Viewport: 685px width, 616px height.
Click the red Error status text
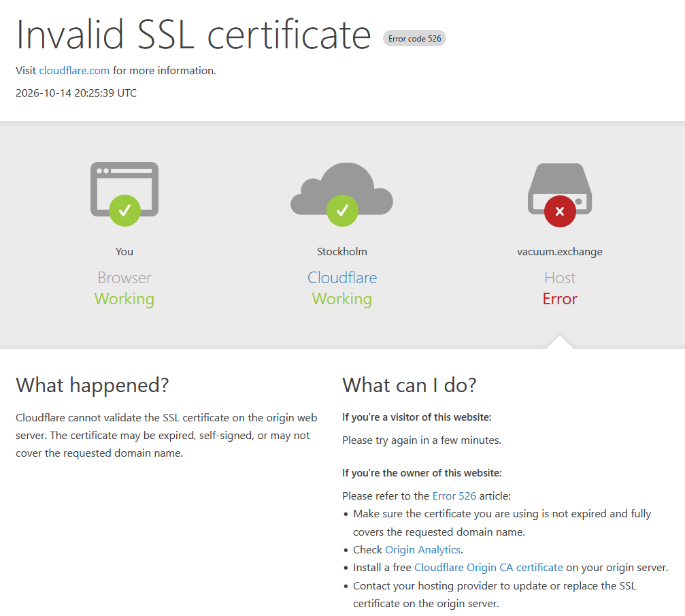pyautogui.click(x=560, y=299)
